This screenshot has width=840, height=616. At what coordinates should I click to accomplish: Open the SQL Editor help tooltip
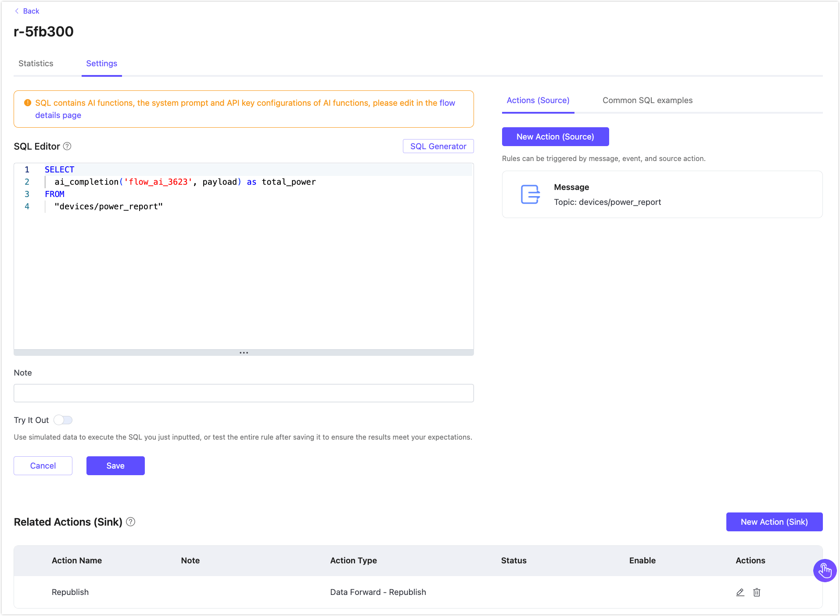click(67, 146)
